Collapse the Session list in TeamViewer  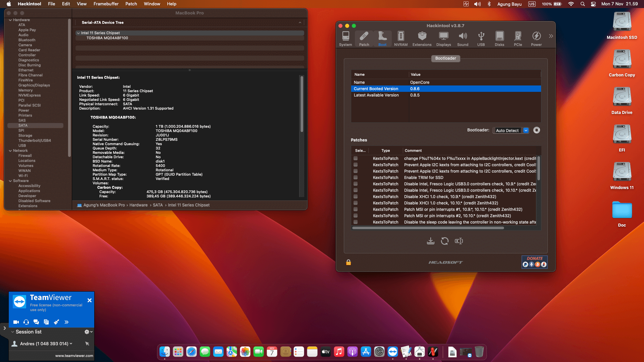[x=12, y=332]
